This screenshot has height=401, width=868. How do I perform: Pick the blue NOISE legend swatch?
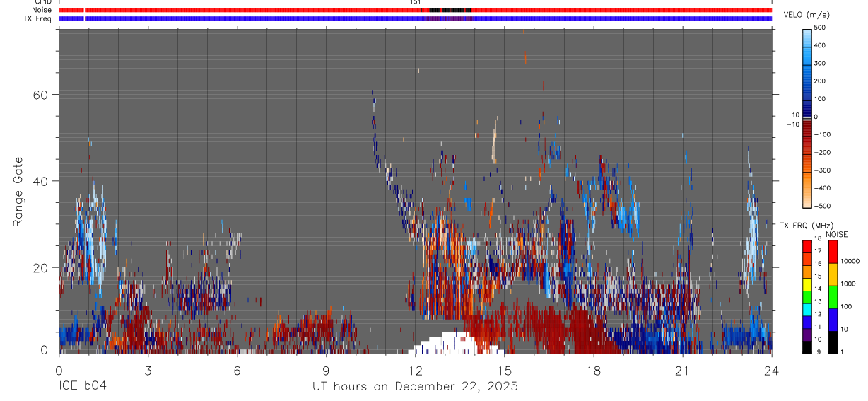click(833, 319)
